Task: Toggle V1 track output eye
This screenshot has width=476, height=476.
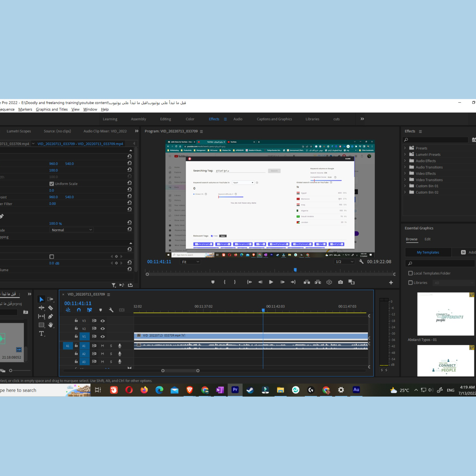Action: (x=102, y=336)
